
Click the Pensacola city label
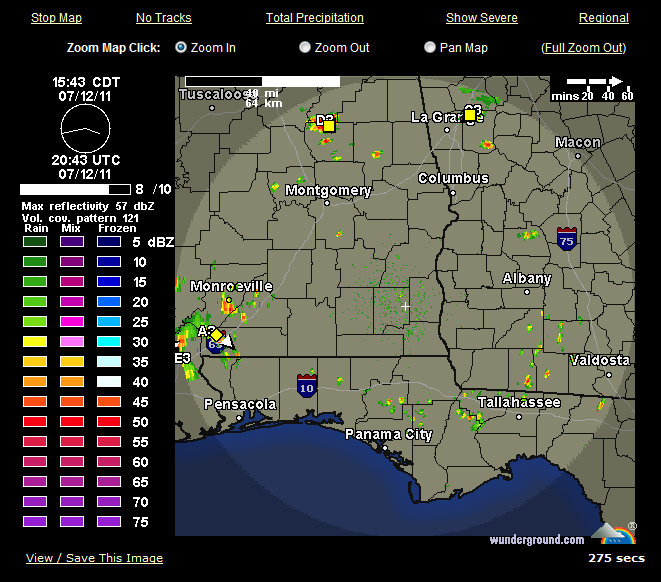click(240, 404)
